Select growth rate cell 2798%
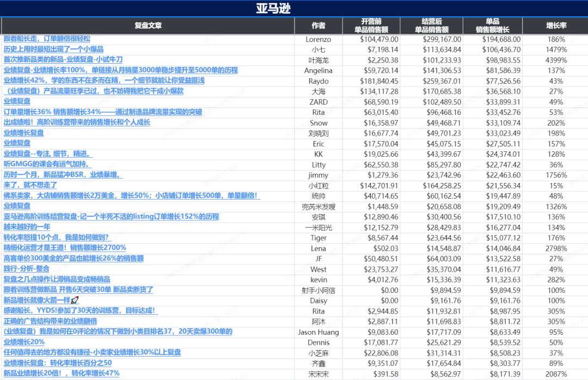 pyautogui.click(x=556, y=248)
